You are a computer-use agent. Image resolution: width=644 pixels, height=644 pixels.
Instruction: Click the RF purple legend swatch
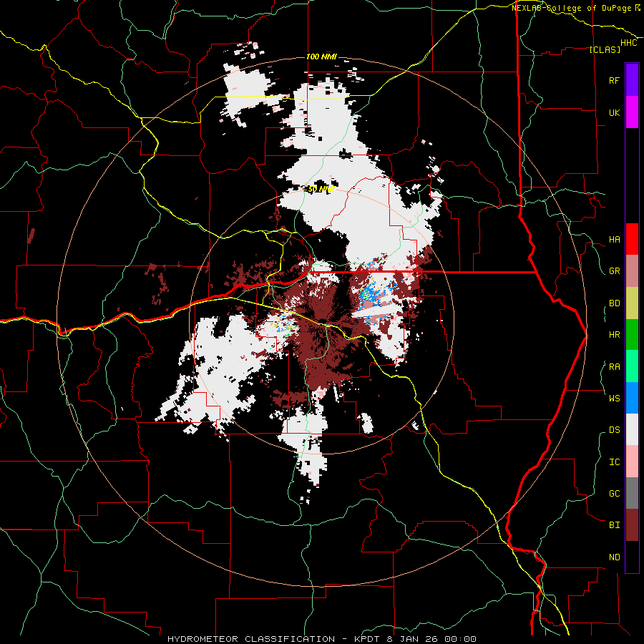[x=632, y=80]
